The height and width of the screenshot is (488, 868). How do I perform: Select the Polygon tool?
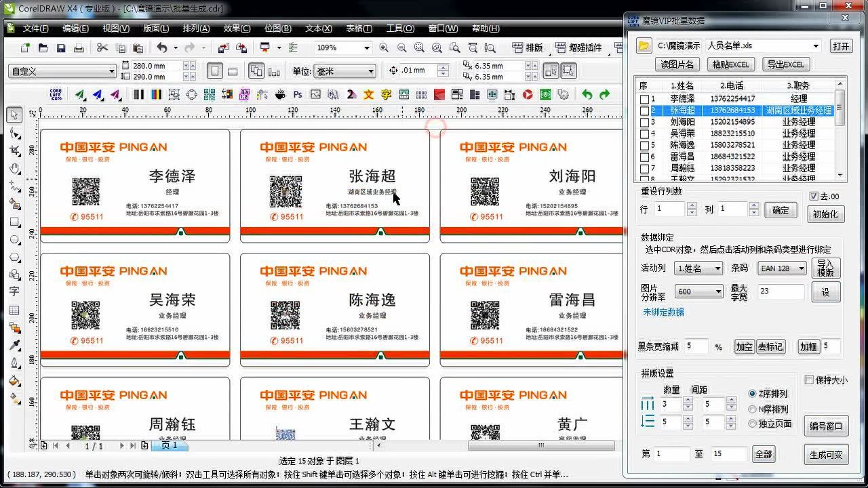point(14,257)
